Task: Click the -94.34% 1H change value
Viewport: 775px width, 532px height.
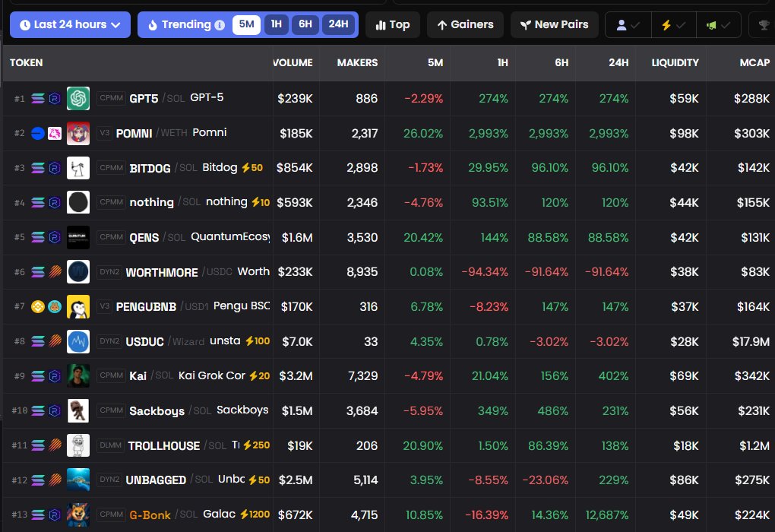Action: 485,272
